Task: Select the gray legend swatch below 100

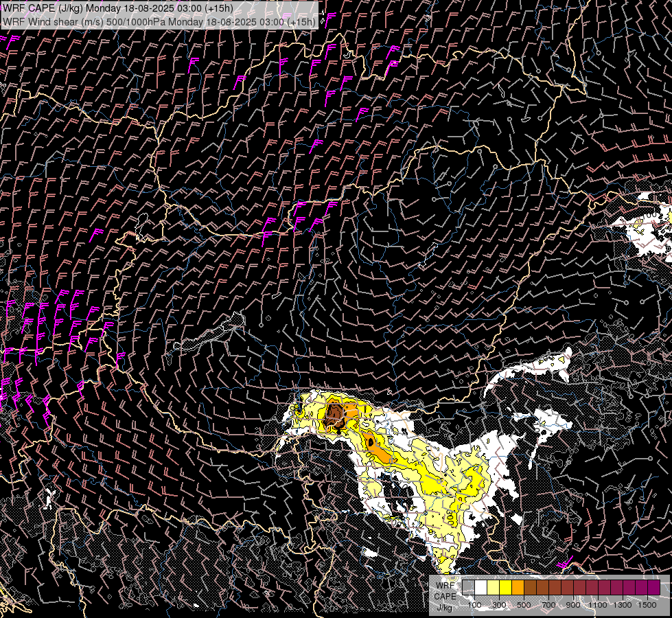Action: [468, 587]
